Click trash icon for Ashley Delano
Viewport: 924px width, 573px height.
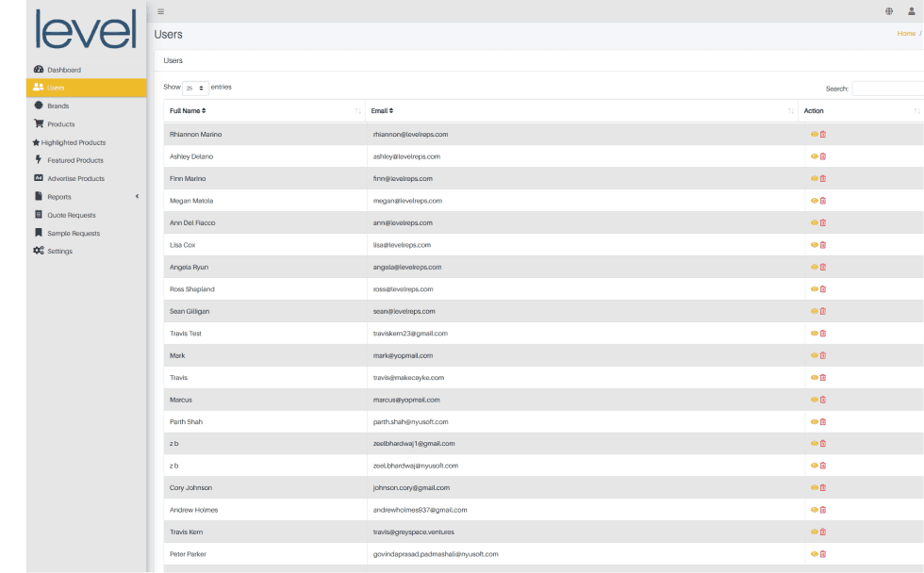[x=823, y=156]
